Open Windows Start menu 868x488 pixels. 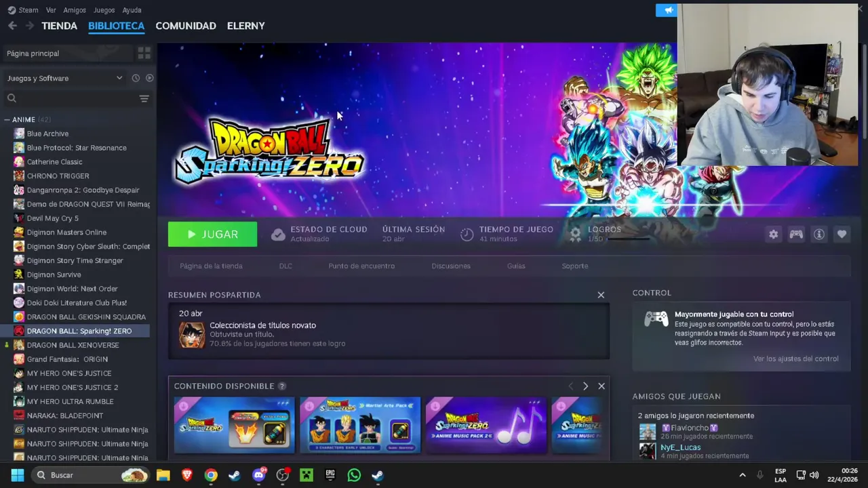click(x=17, y=475)
